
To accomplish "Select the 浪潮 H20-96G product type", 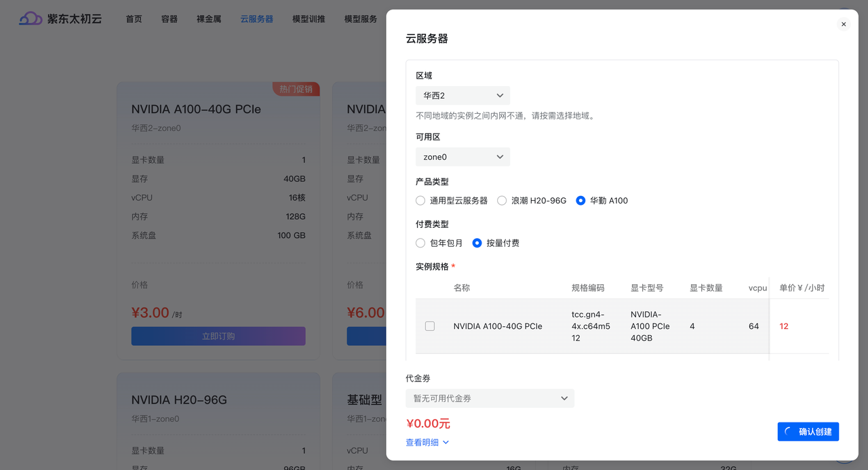I will 501,200.
